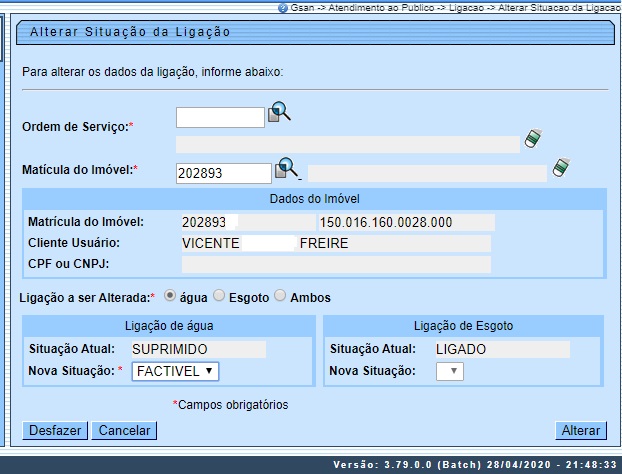The image size is (622, 474).
Task: Open the Ordem de Serviço search magnifier
Action: 280,114
